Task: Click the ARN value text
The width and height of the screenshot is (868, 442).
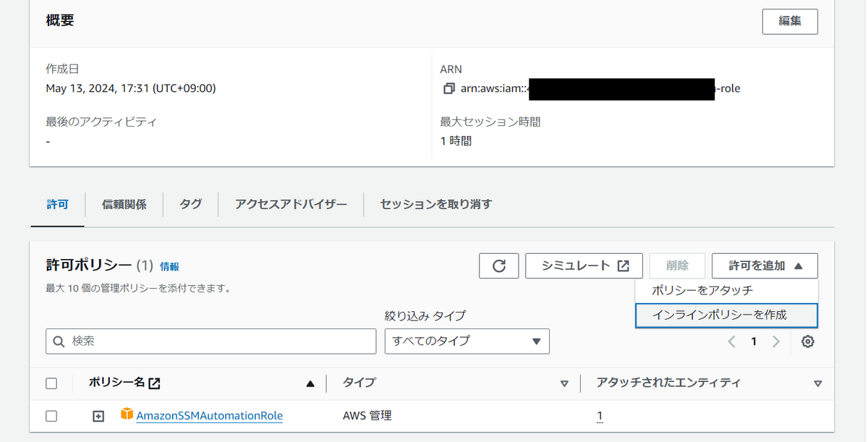Action: [x=600, y=89]
